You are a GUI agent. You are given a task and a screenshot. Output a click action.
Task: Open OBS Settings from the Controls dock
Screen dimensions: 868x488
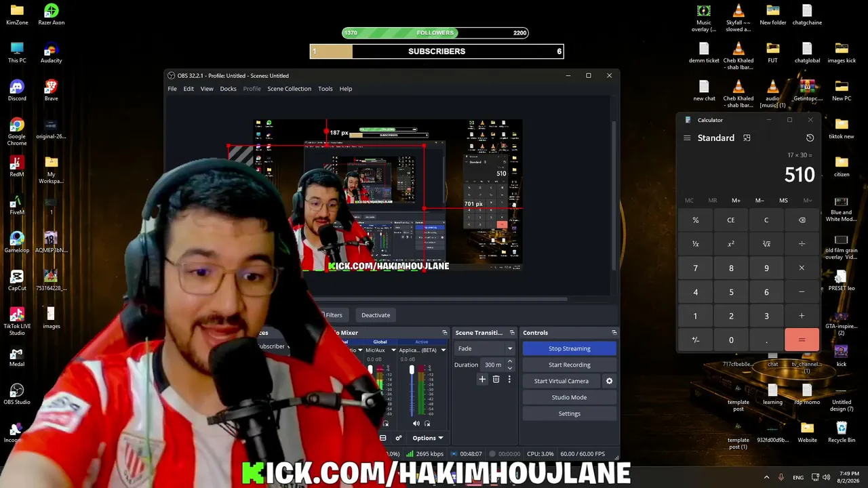tap(569, 413)
